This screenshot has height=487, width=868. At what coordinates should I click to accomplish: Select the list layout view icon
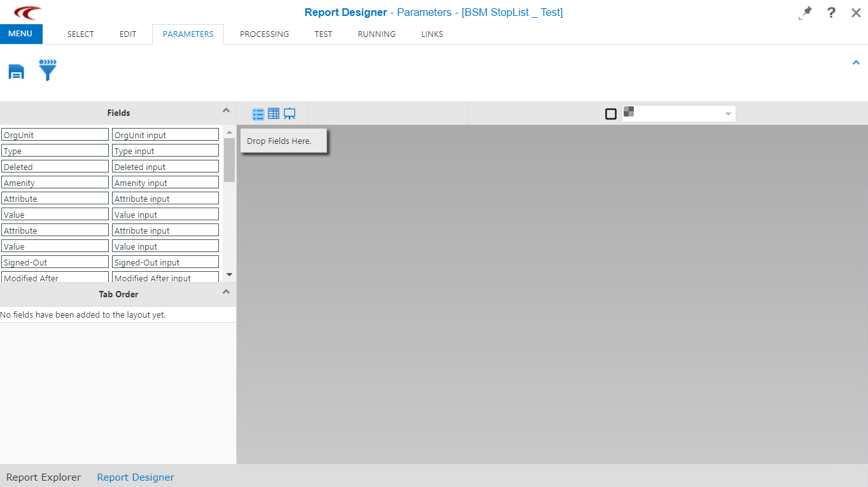click(x=258, y=113)
